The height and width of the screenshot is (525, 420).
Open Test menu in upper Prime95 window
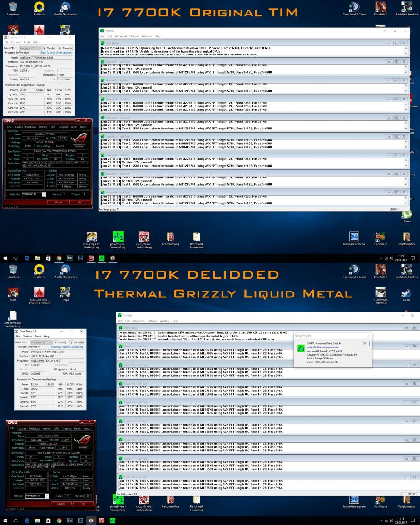103,36
